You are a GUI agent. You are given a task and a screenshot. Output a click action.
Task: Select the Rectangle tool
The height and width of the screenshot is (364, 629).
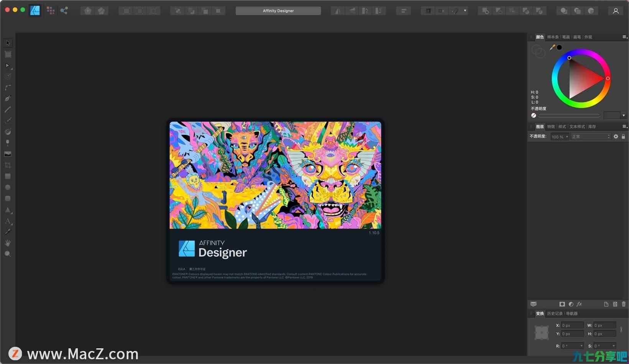(8, 176)
